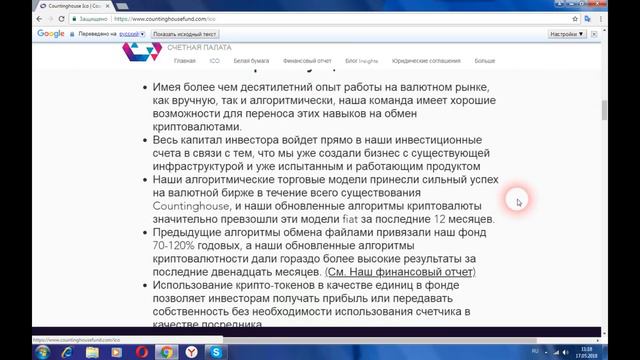Image resolution: width=640 pixels, height=360 pixels.
Task: Open the Windows Start menu
Action: [42, 352]
